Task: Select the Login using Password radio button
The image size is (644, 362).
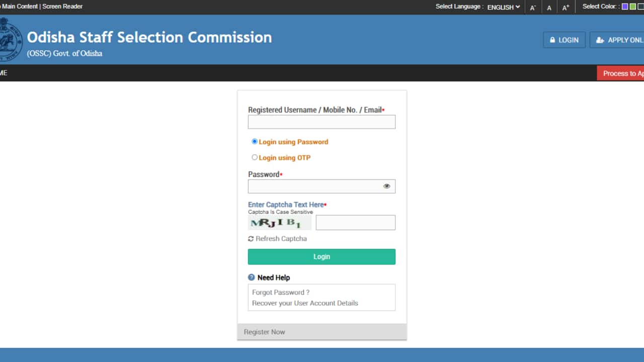Action: tap(255, 142)
